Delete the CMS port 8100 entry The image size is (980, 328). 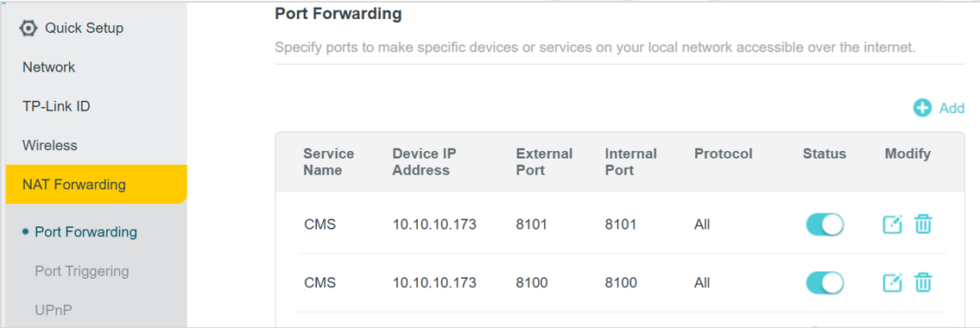coord(922,283)
